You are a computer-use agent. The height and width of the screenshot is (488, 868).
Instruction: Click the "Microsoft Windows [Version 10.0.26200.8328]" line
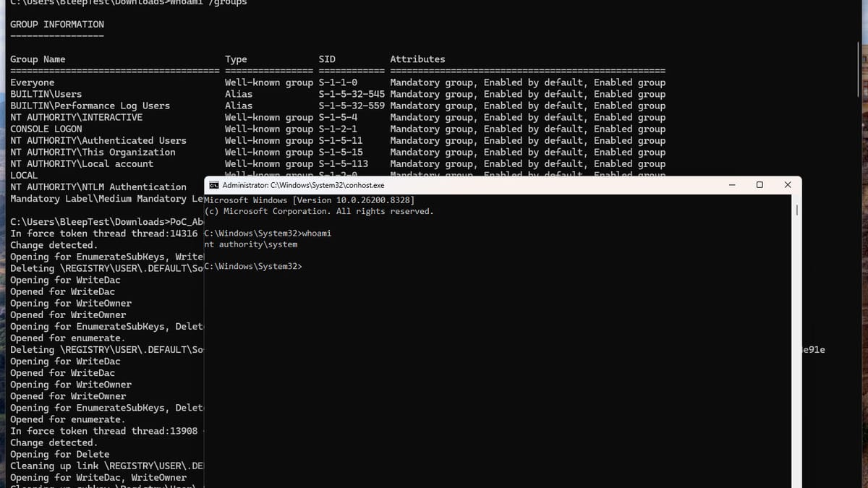pos(310,200)
